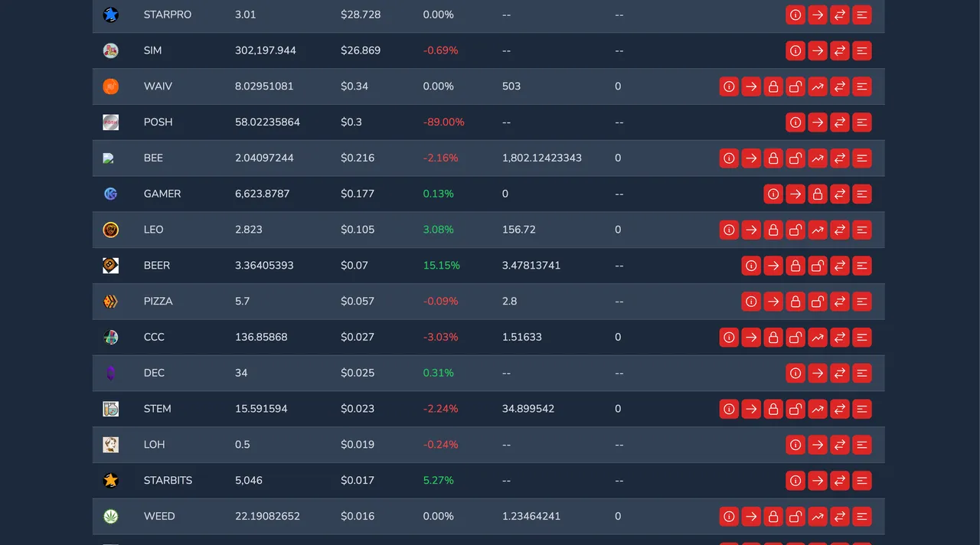This screenshot has height=545, width=980.
Task: Click the WAIV trending-chart delegate icon
Action: pos(818,86)
